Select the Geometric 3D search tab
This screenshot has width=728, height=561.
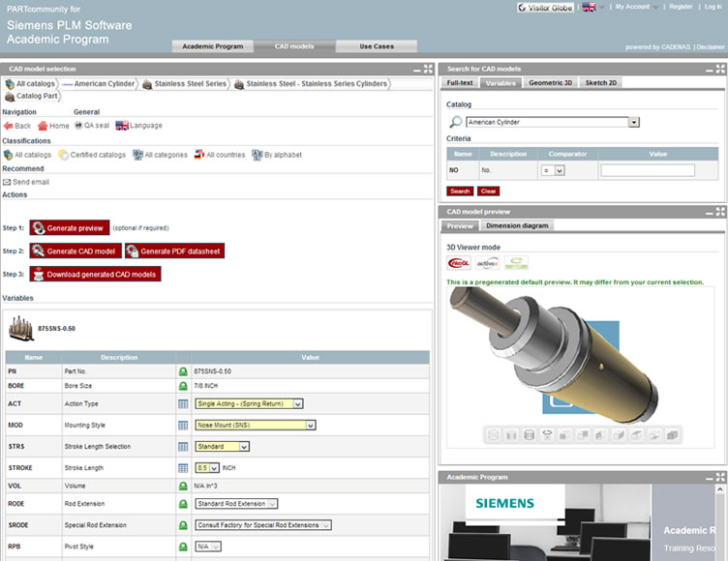point(550,82)
